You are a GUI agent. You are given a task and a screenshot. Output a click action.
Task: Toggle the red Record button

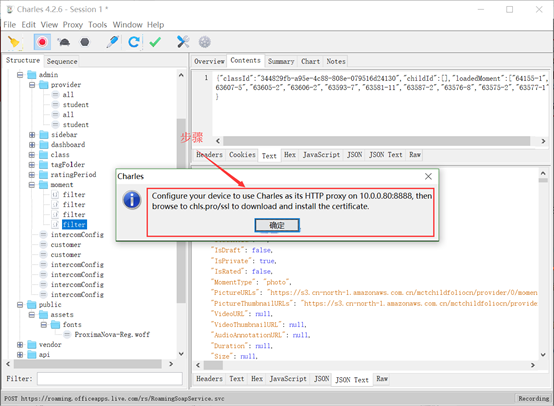[x=42, y=42]
